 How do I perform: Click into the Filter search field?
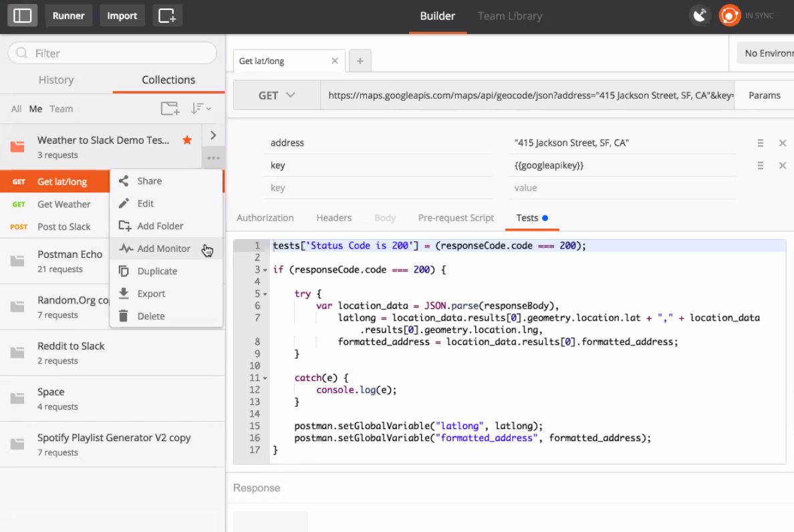tap(112, 53)
